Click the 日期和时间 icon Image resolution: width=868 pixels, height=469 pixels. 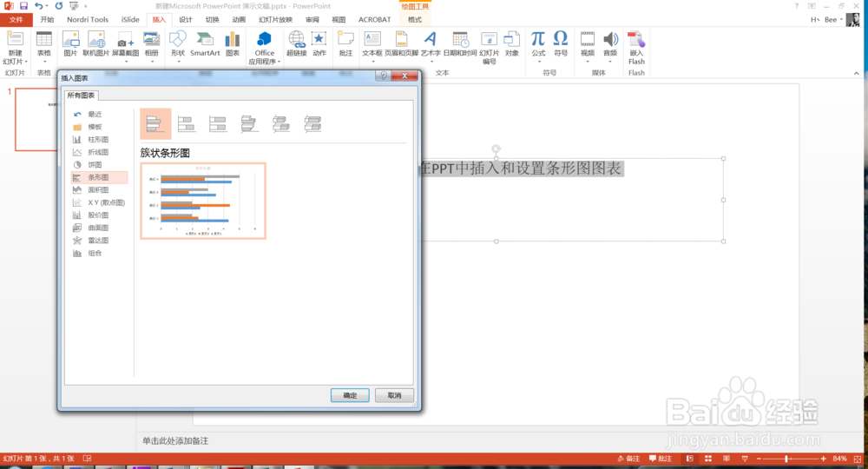pyautogui.click(x=460, y=44)
